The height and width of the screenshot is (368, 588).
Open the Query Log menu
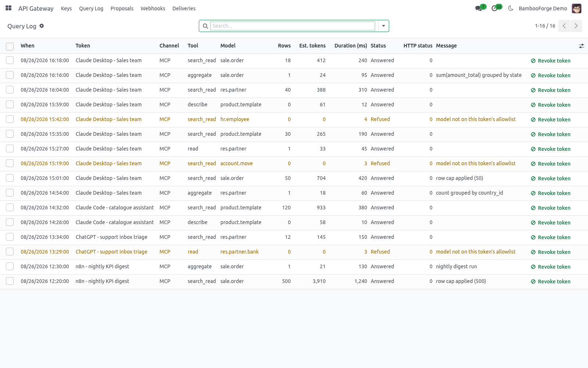[91, 8]
